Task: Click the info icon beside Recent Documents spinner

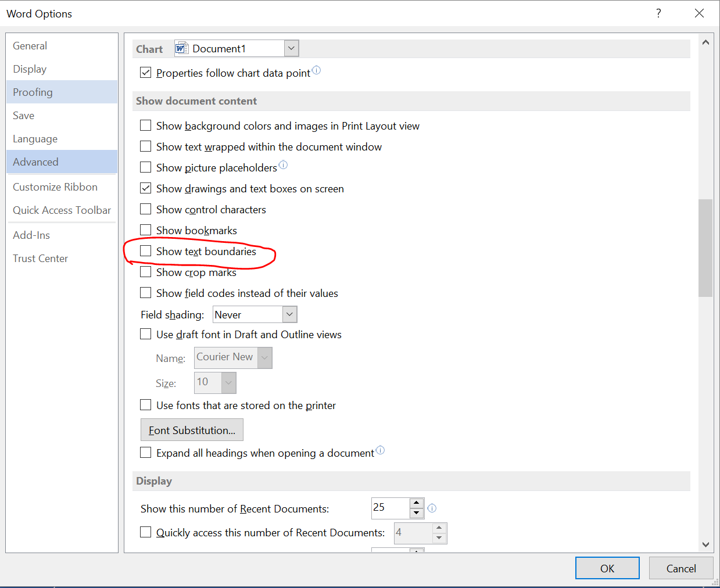Action: click(432, 508)
